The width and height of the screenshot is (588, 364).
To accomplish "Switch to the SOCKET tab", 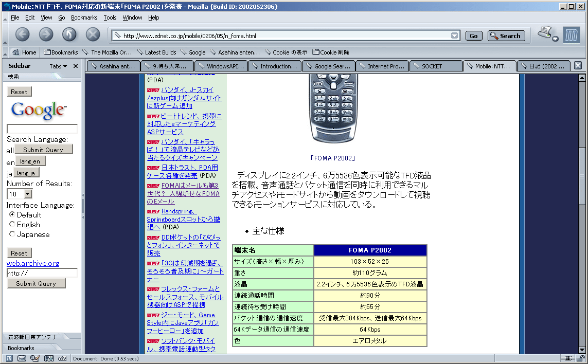I will [x=436, y=66].
